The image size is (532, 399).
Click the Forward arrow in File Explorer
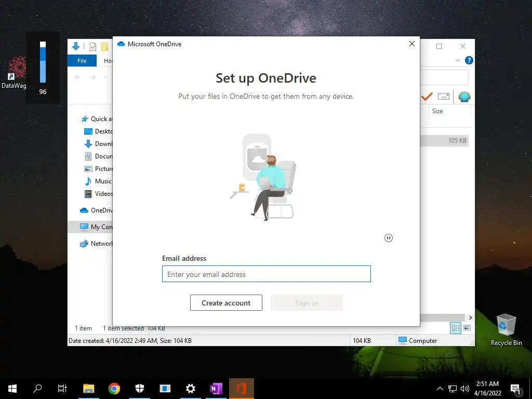click(x=92, y=77)
